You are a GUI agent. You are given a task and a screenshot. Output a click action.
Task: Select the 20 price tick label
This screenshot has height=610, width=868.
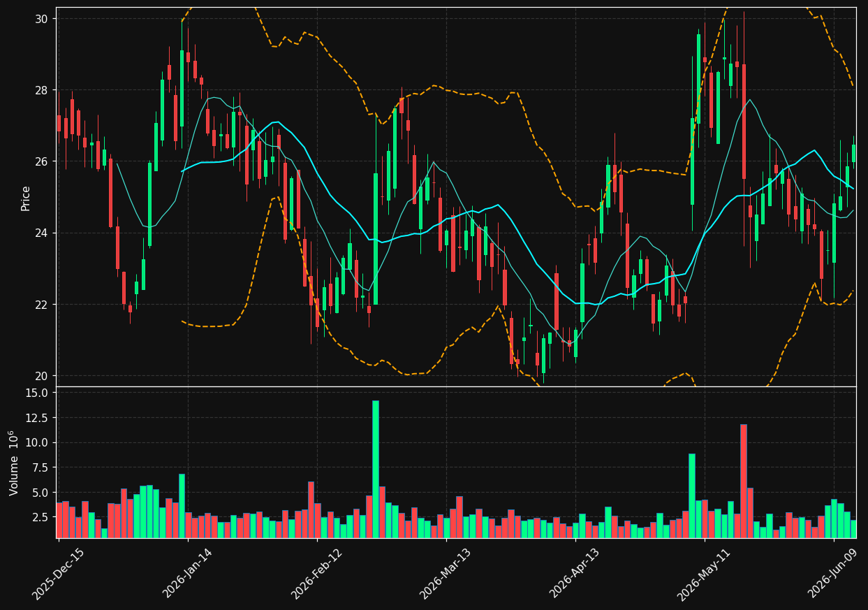(41, 376)
